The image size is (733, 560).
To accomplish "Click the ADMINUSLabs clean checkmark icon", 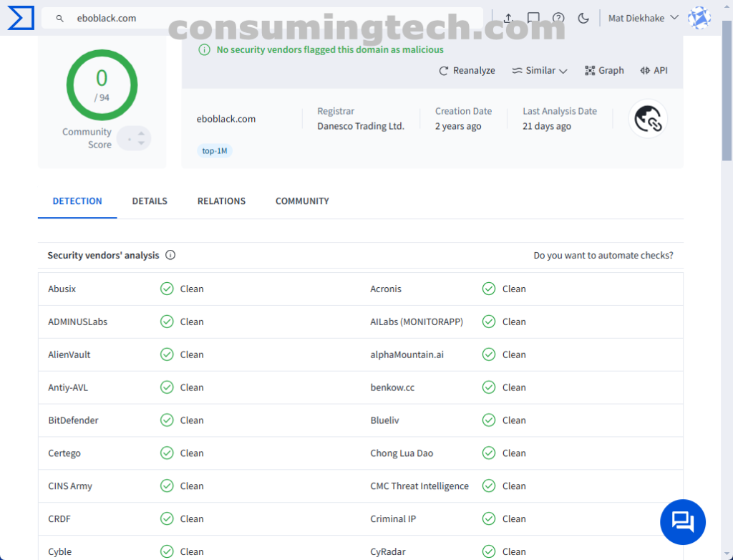I will [x=167, y=322].
